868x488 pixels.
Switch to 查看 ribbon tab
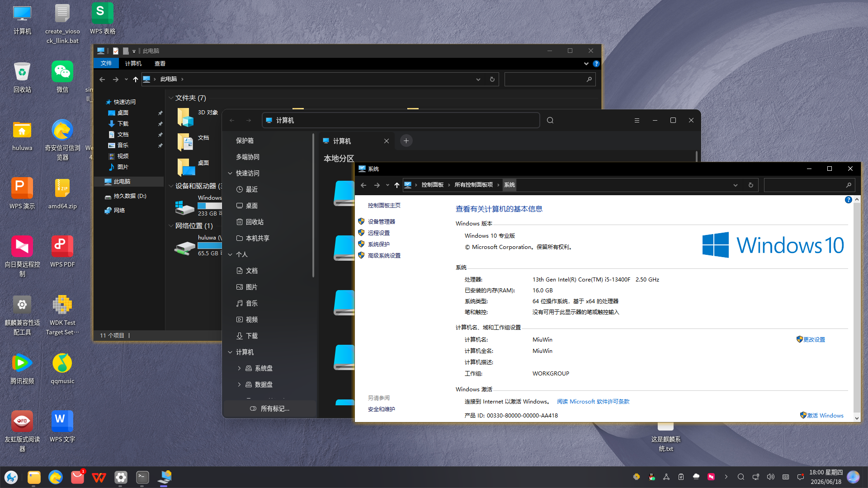(160, 64)
